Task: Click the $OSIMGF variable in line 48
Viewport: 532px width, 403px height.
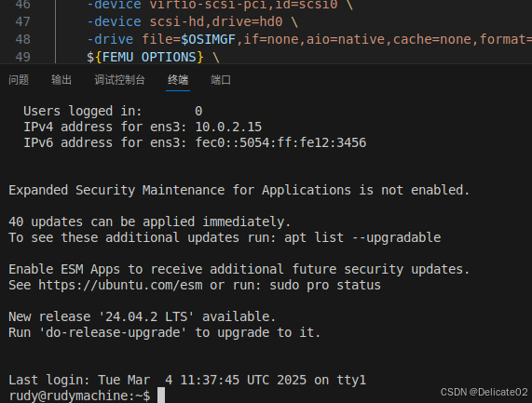Action: coord(208,39)
